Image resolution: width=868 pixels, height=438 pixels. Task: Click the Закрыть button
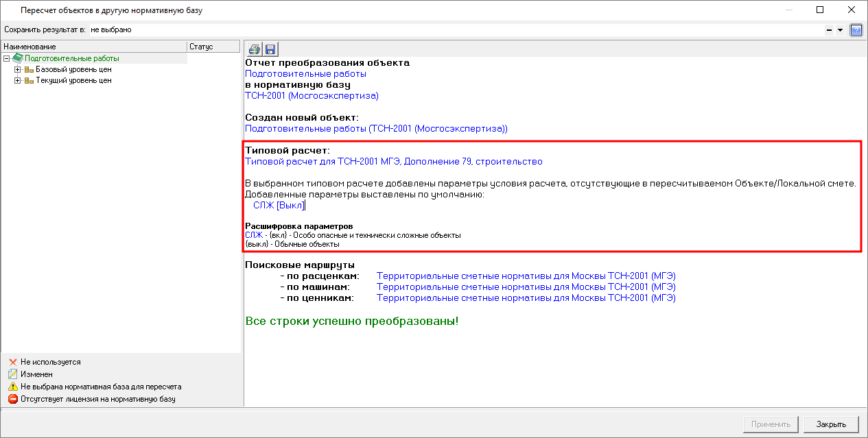pyautogui.click(x=831, y=424)
